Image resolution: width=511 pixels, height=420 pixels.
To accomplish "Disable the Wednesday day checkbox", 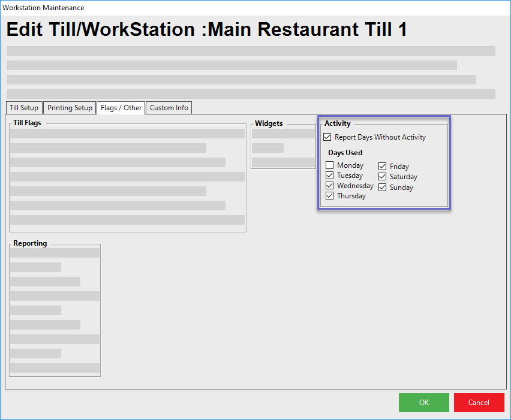I will pos(330,186).
